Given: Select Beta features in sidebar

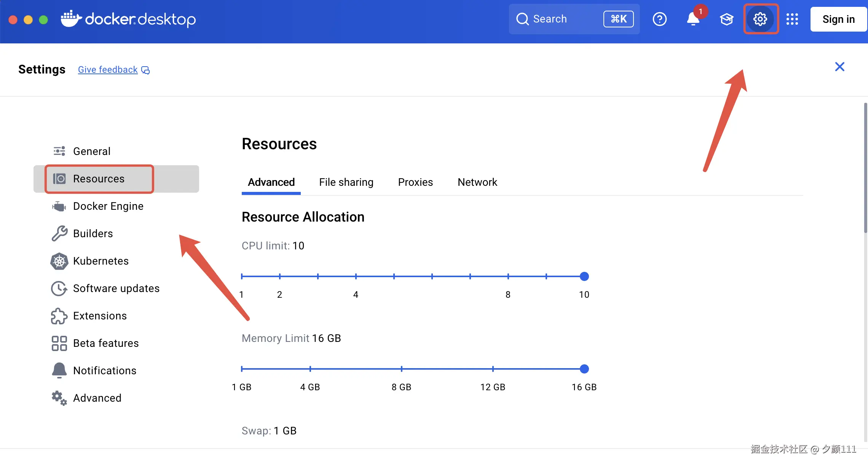Looking at the screenshot, I should point(106,343).
